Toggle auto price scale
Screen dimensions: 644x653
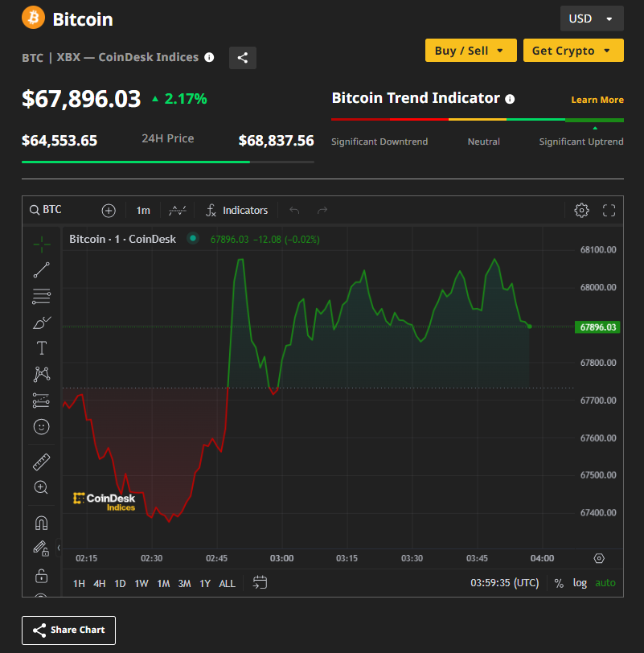pos(605,583)
